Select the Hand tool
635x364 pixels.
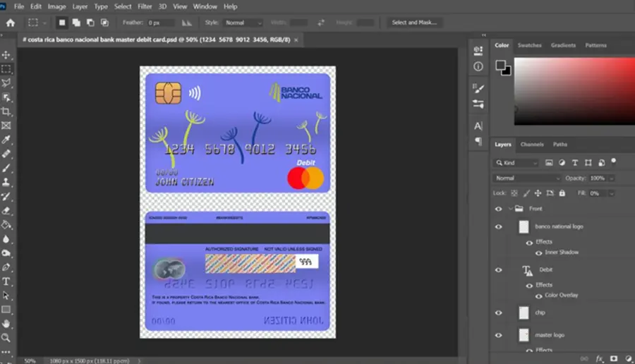pyautogui.click(x=6, y=324)
